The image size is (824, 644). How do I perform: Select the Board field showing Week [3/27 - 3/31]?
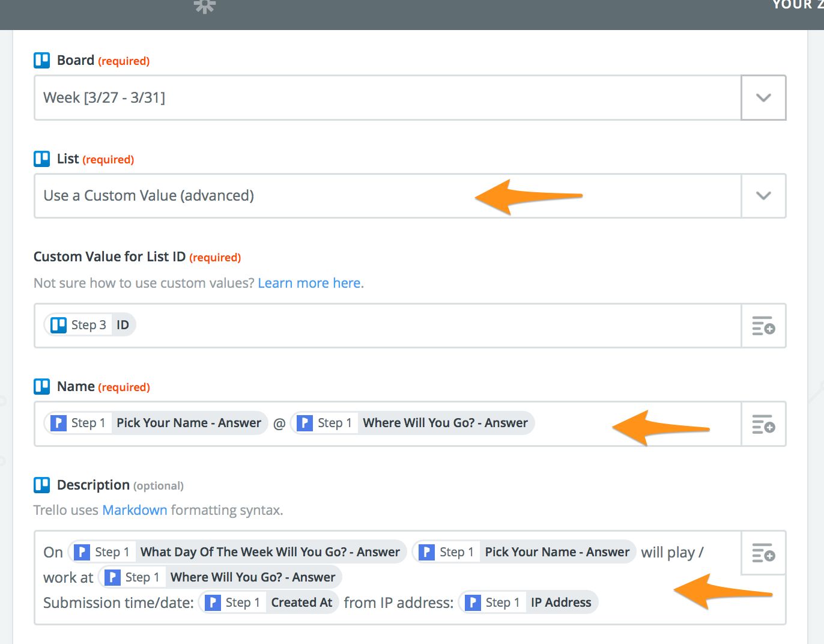(x=388, y=97)
